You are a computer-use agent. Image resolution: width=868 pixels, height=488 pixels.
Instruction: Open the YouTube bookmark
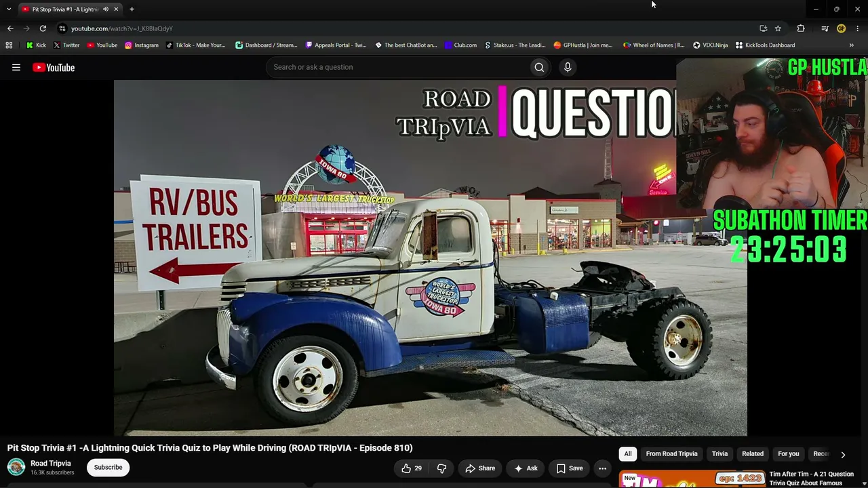[x=102, y=45]
